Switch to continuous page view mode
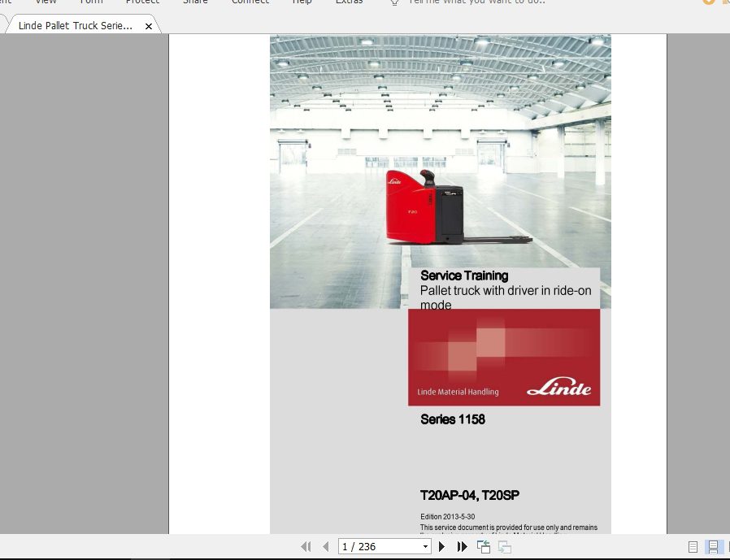Viewport: 730px width, 560px height. coord(713,547)
